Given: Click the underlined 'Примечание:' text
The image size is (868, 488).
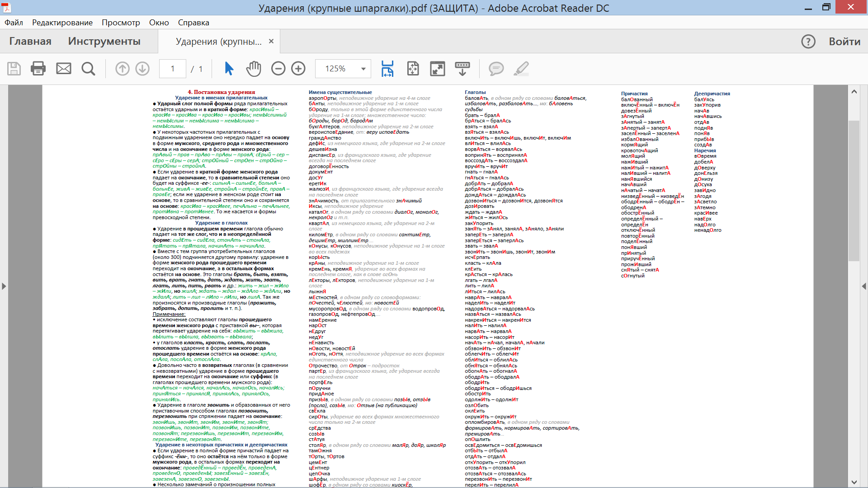Looking at the screenshot, I should pos(169,314).
